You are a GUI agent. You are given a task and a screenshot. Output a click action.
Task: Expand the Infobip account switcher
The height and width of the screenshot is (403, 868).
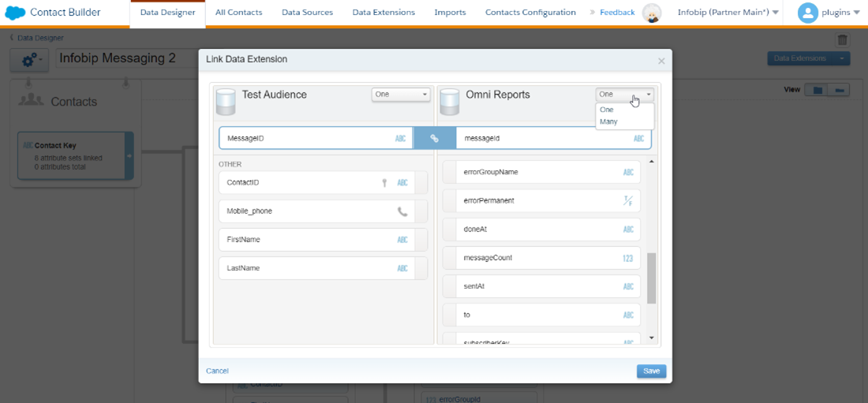tap(728, 13)
